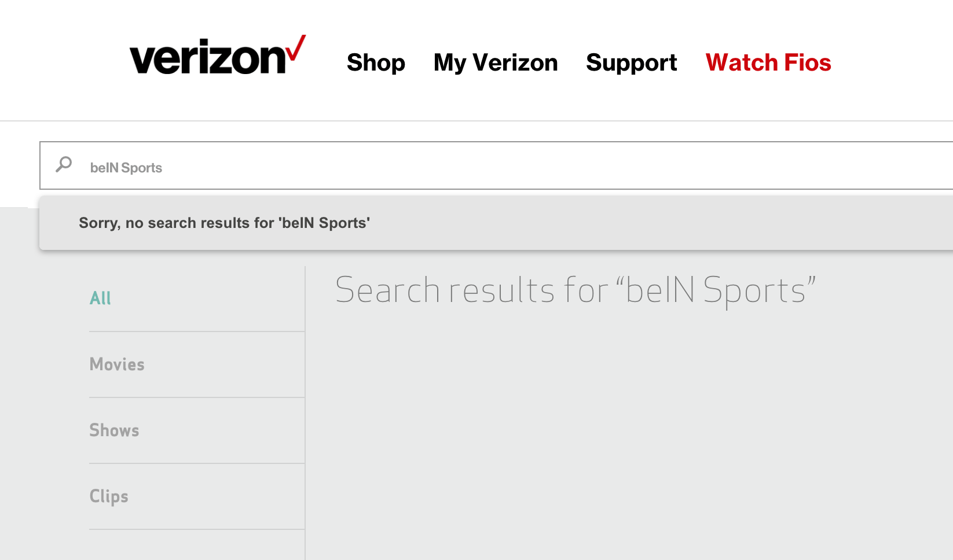Image resolution: width=953 pixels, height=560 pixels.
Task: Filter search results by Movies
Action: [117, 364]
